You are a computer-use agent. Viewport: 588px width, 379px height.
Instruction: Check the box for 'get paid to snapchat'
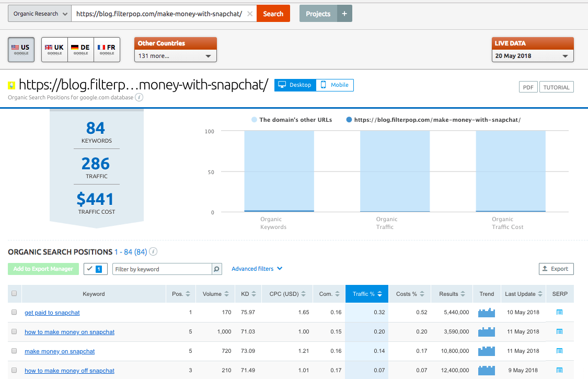[14, 313]
